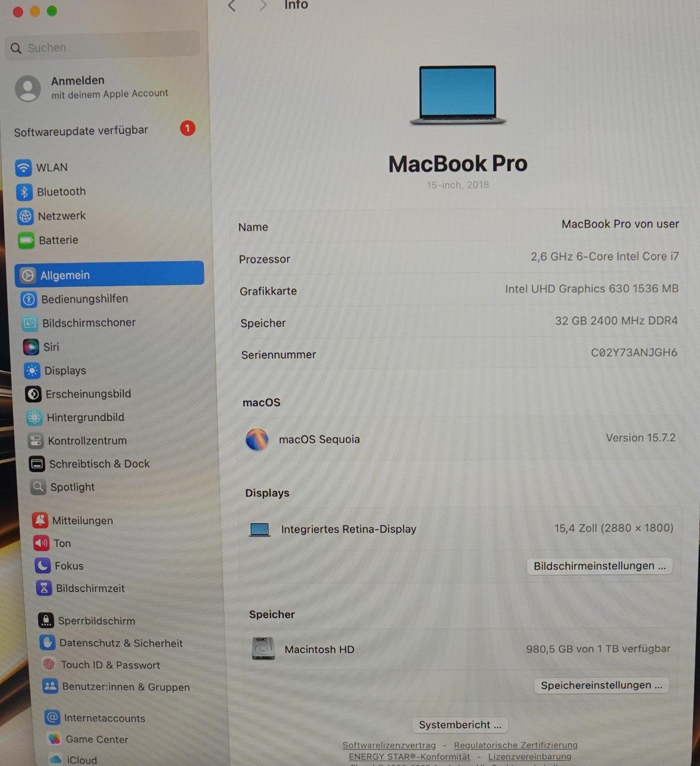The height and width of the screenshot is (766, 700).
Task: Open the Erscheinungsbild icon
Action: pos(33,394)
